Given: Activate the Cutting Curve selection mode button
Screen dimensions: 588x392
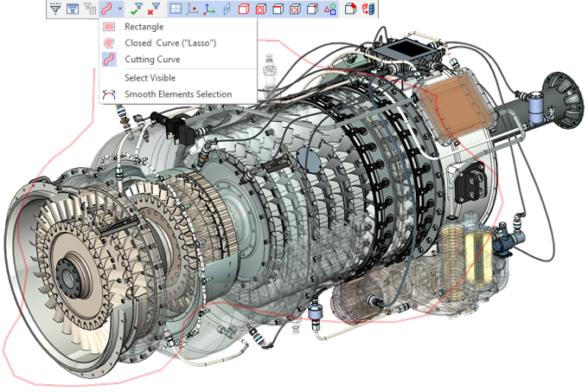Looking at the screenshot, I should coord(107,9).
